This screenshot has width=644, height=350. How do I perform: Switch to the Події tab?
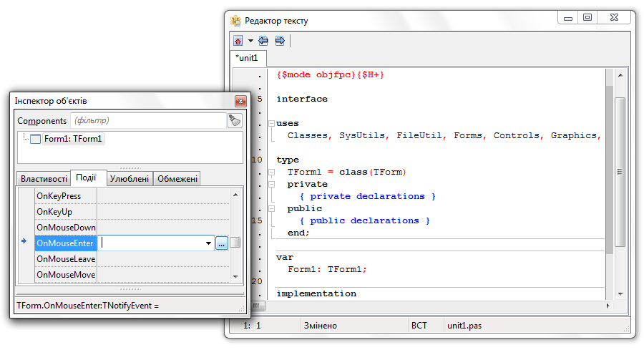pos(87,178)
